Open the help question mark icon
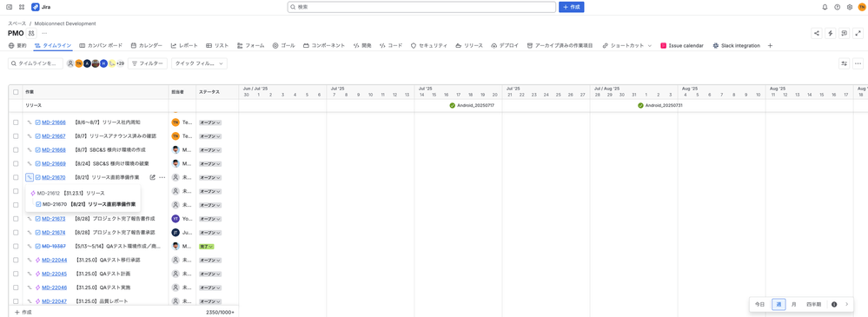This screenshot has width=868, height=317. pyautogui.click(x=837, y=7)
